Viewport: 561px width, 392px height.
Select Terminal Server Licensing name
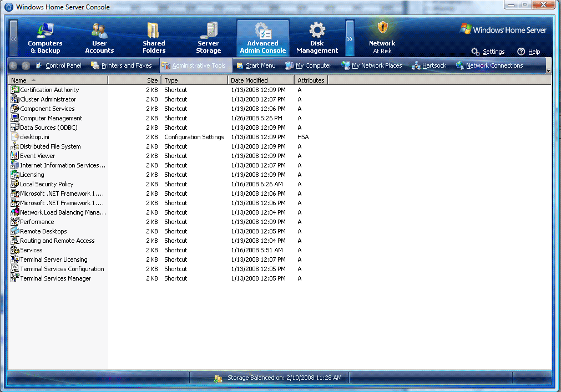point(54,259)
